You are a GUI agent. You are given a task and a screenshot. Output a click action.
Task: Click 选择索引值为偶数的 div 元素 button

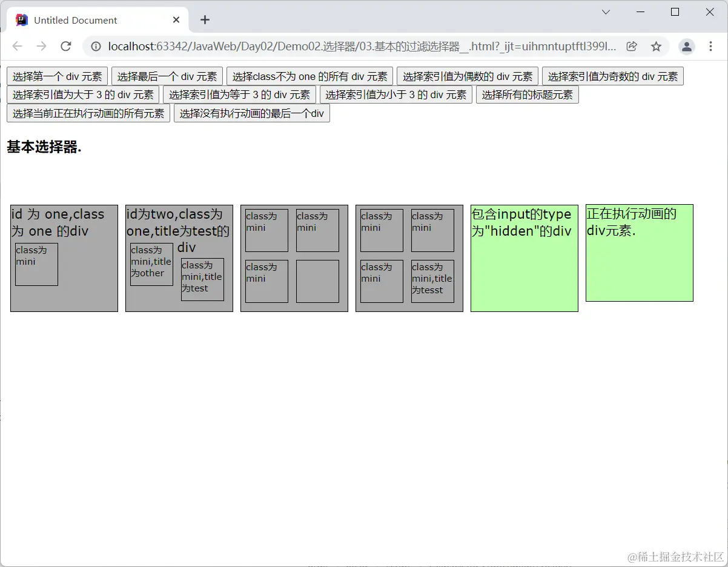coord(468,76)
